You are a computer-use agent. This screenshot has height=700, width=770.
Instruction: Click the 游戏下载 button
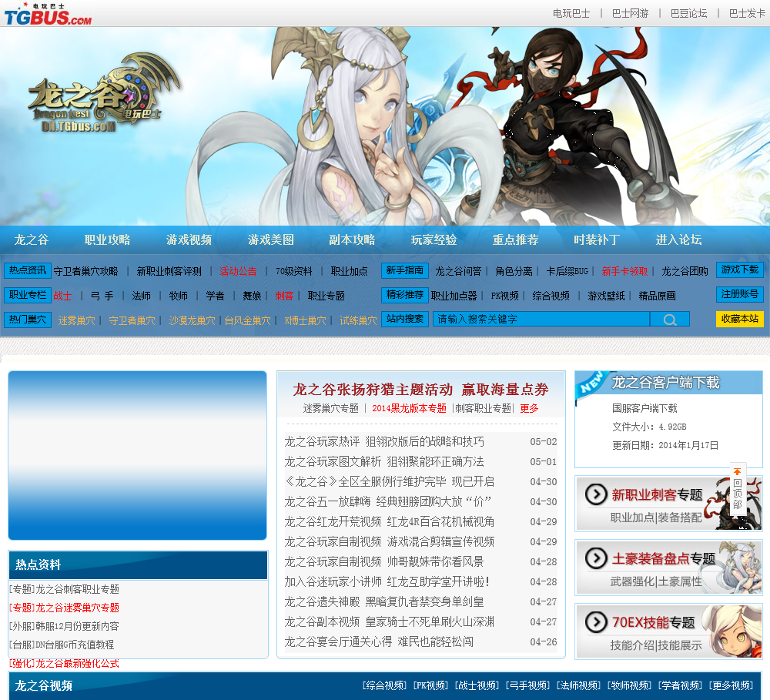[x=739, y=270]
